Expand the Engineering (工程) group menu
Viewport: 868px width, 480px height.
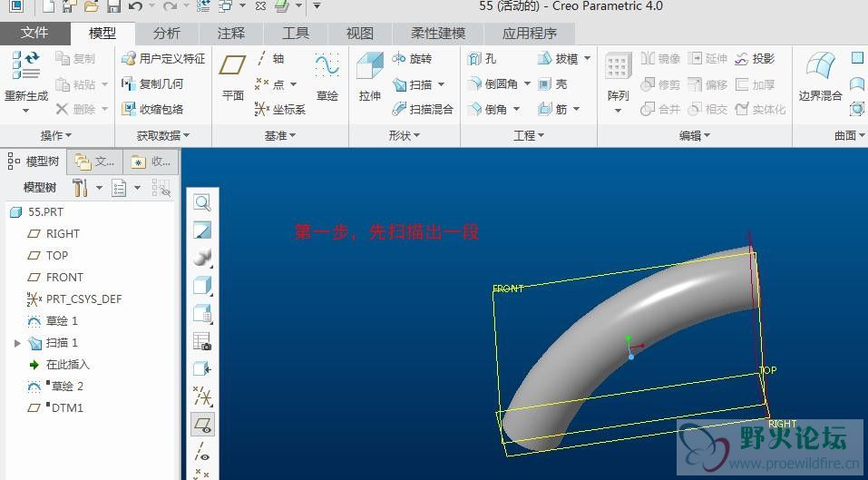click(x=529, y=135)
